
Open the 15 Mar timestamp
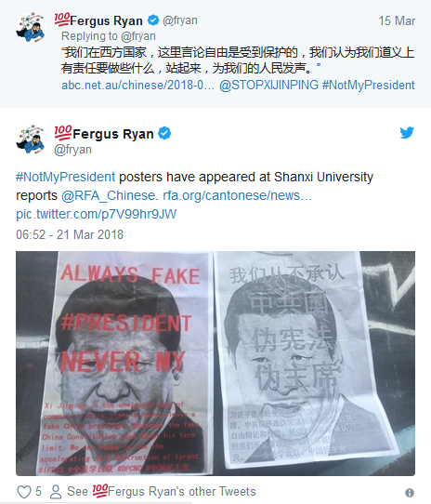(x=397, y=20)
